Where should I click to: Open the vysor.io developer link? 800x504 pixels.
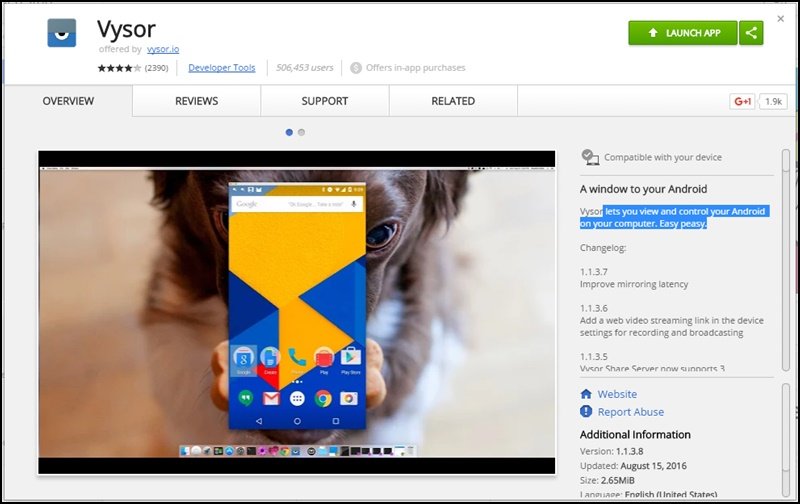coord(163,49)
